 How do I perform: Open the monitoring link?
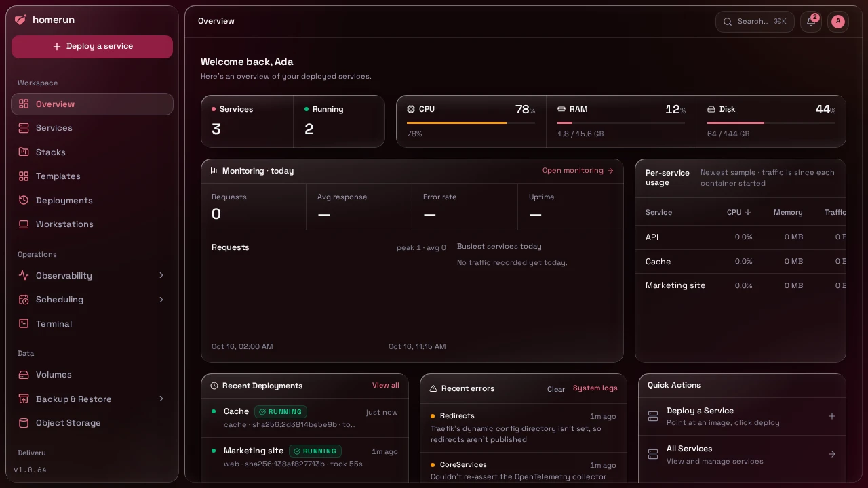pyautogui.click(x=578, y=171)
